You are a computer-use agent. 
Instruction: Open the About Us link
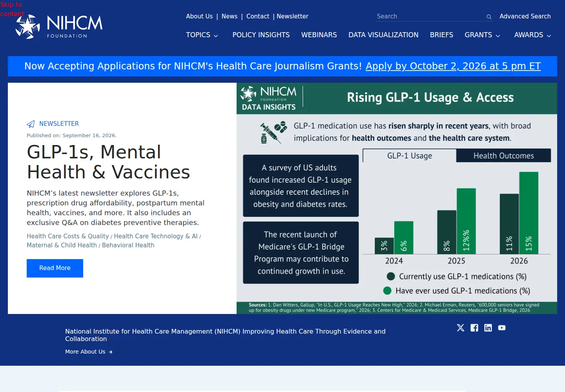199,16
